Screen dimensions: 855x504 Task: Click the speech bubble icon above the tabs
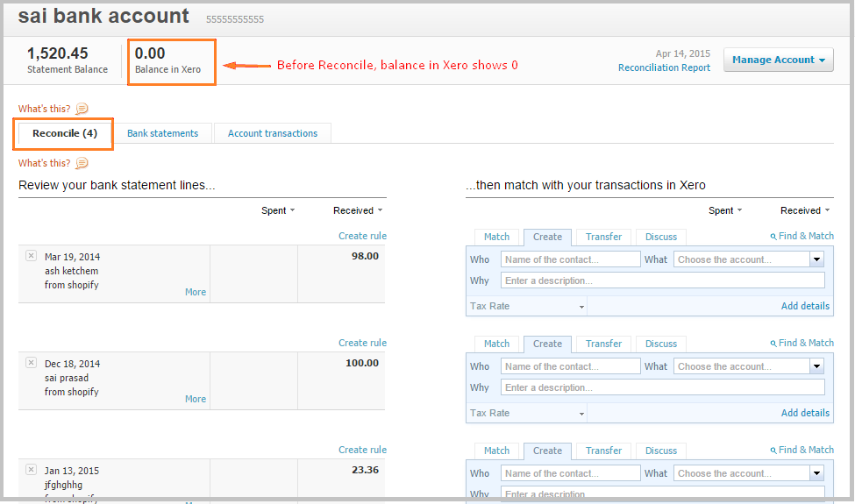click(82, 109)
